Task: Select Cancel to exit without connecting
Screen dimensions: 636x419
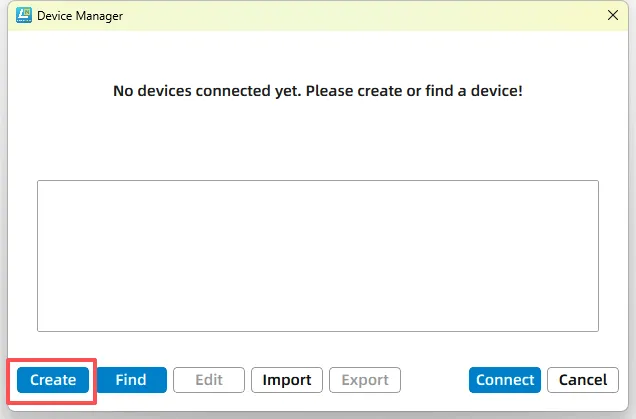Action: click(583, 380)
